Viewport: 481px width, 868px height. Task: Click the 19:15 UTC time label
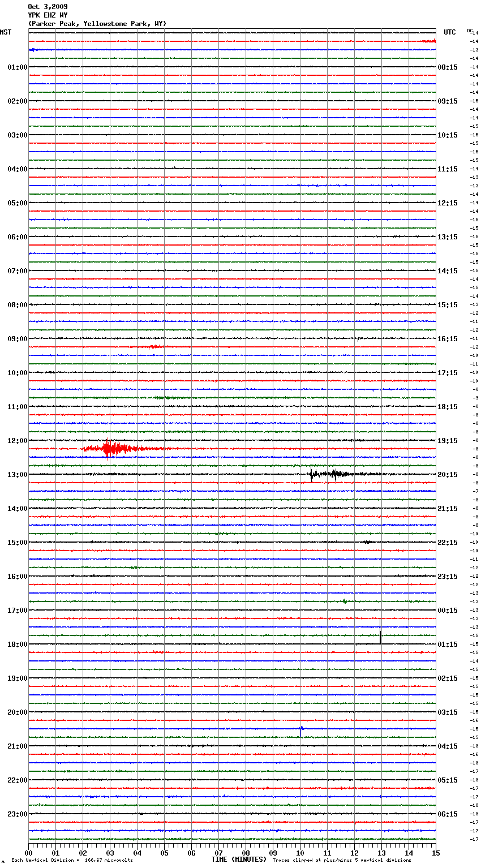pos(448,441)
